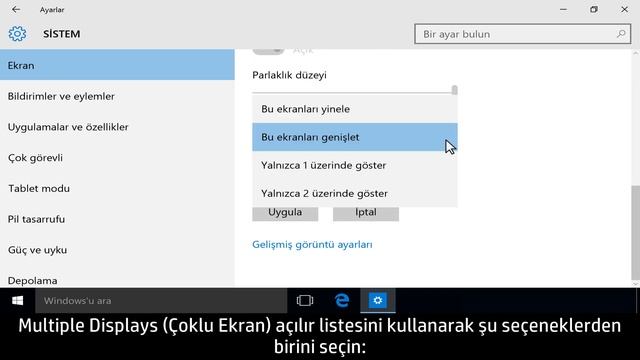Open Uygulamalar ve özellikler

point(117,127)
